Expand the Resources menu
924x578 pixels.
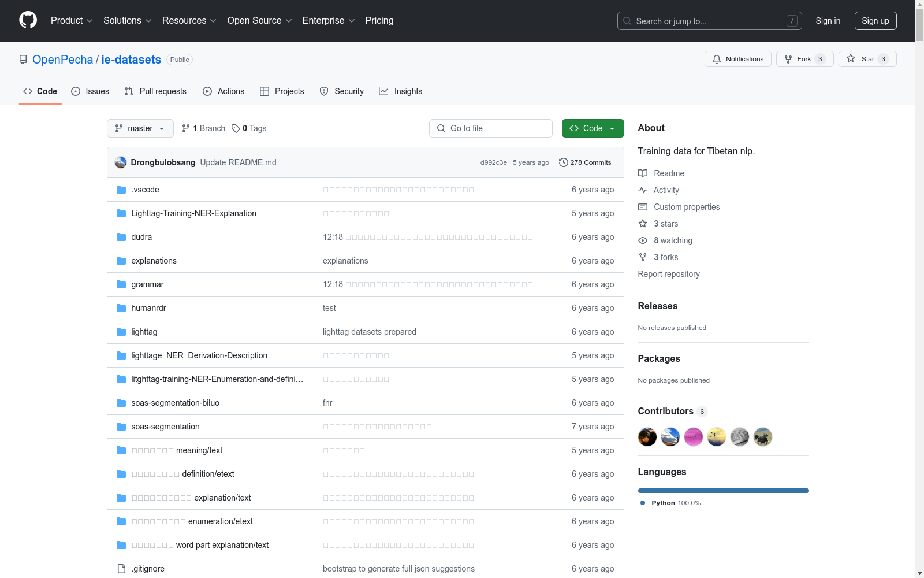pyautogui.click(x=189, y=21)
